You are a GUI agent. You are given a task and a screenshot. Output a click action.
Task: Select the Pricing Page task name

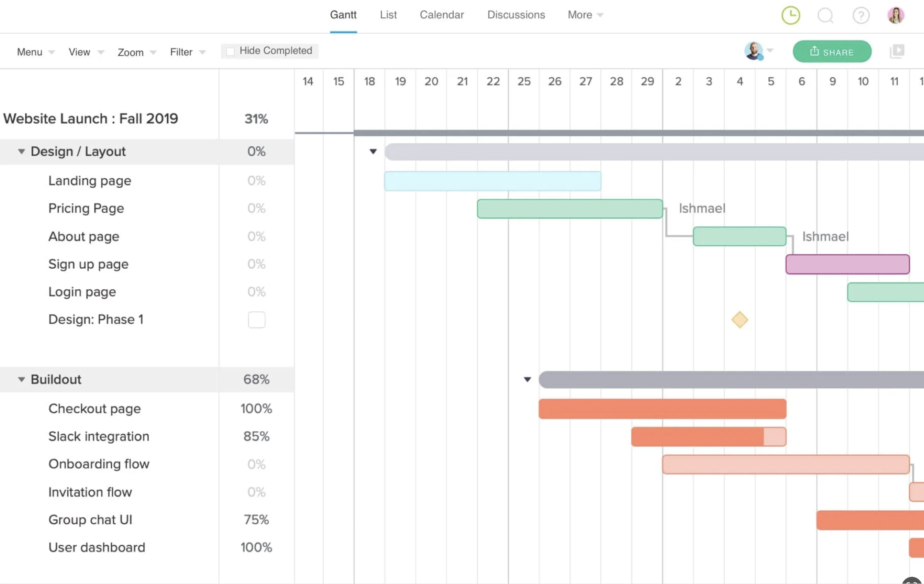(86, 209)
